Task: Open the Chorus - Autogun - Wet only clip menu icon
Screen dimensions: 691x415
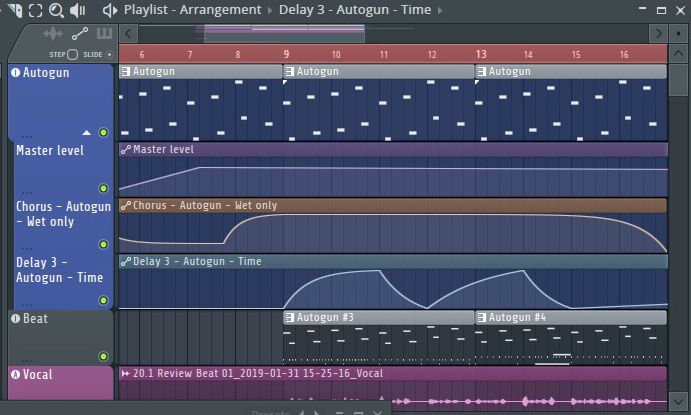Action: coord(126,206)
